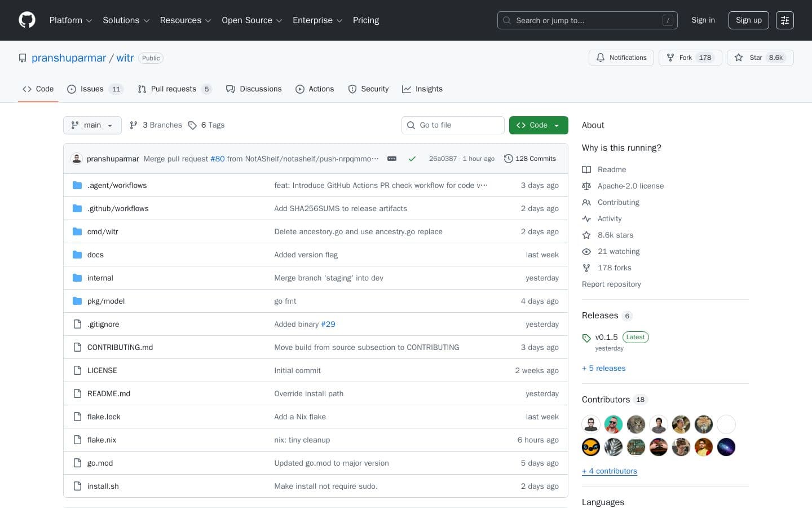Screen dimensions: 812x508
Task: Click the green check mark on latest commit
Action: pyautogui.click(x=412, y=159)
